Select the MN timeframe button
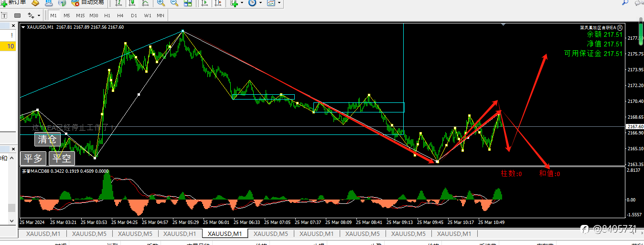The width and height of the screenshot is (644, 245). [161, 15]
